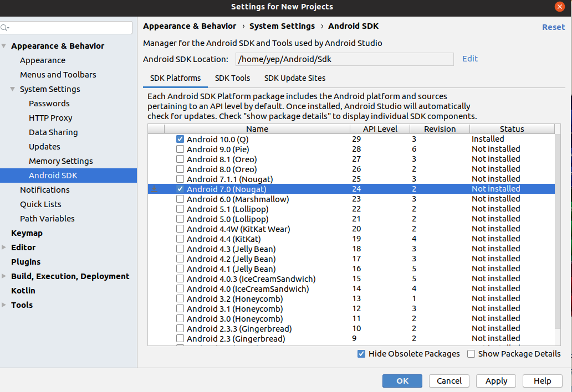Image resolution: width=572 pixels, height=392 pixels.
Task: Click the Cancel button
Action: pyautogui.click(x=449, y=381)
